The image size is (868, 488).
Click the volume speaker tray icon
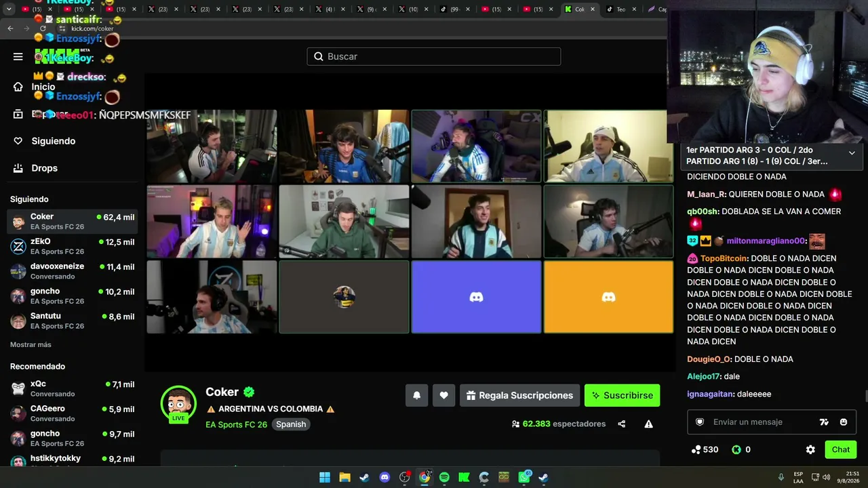coord(826,477)
